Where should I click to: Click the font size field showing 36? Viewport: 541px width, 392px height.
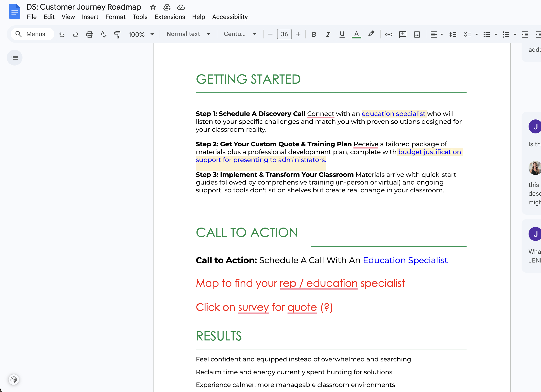(284, 34)
